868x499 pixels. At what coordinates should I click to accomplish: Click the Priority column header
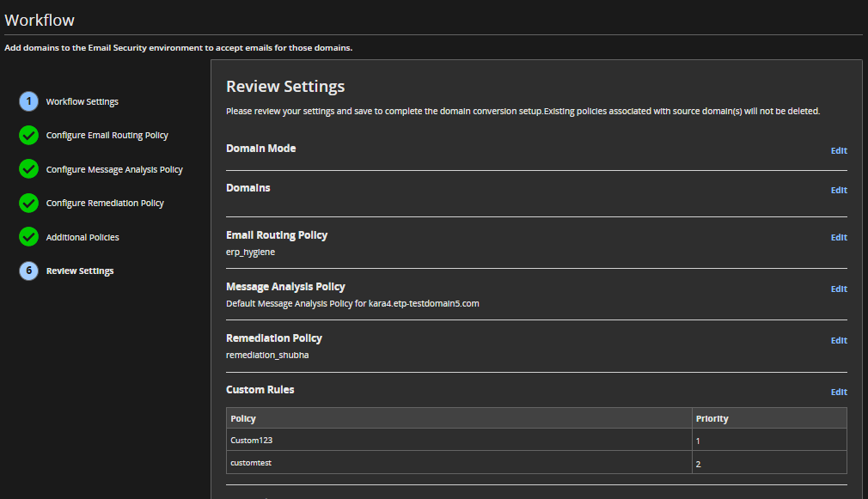coord(769,418)
